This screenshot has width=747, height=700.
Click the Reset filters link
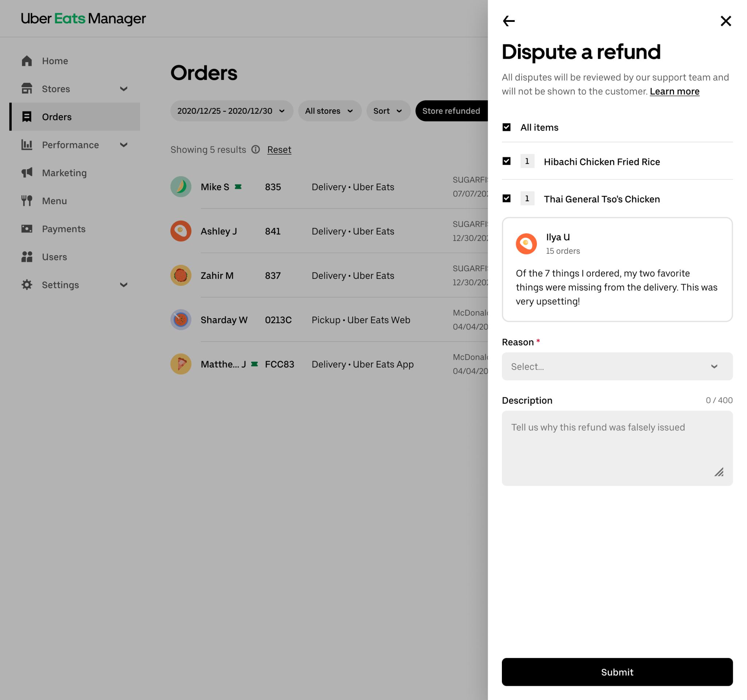click(279, 149)
